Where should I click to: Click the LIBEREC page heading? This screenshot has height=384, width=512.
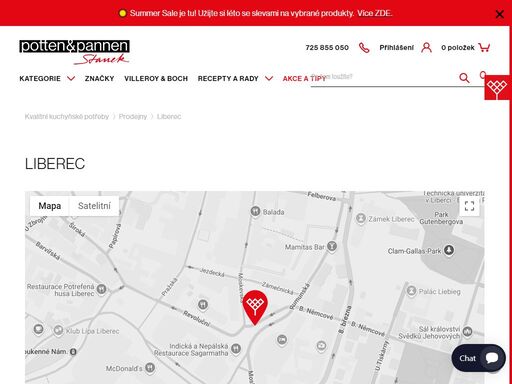pyautogui.click(x=55, y=164)
